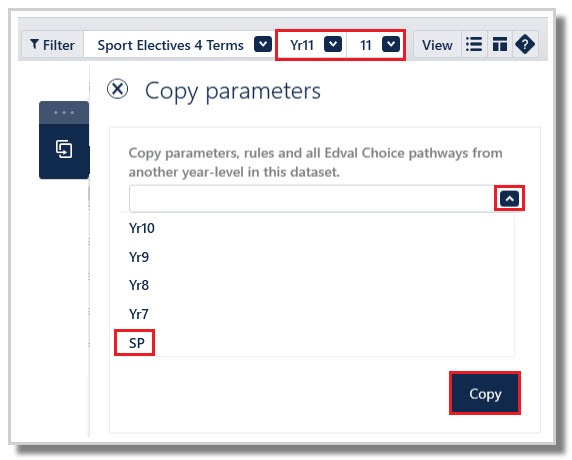
Task: Click the Filter funnel icon
Action: tap(34, 45)
